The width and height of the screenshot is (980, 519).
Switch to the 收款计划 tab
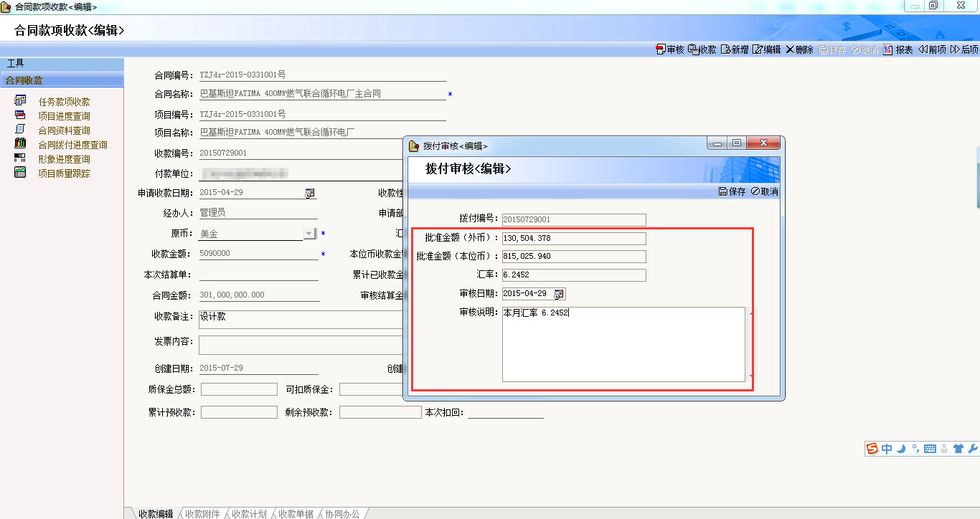click(x=249, y=513)
